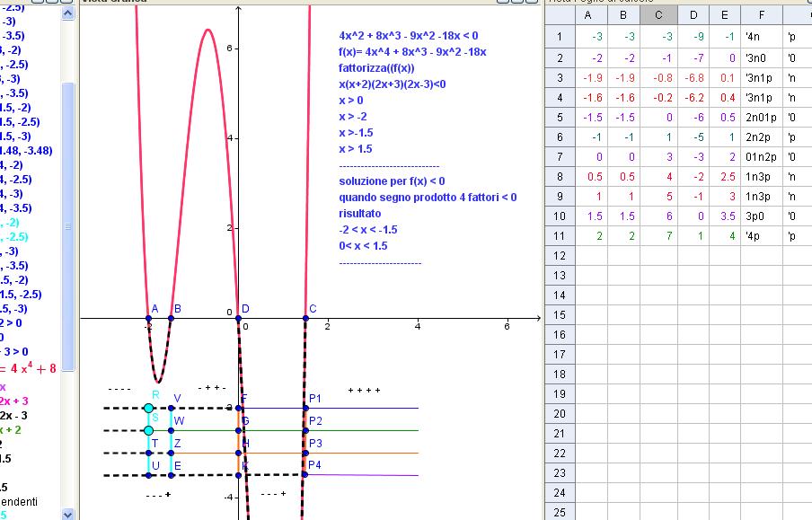Click the black algebra entry '2x - 3'
Screen dimensions: 812x520
14,416
